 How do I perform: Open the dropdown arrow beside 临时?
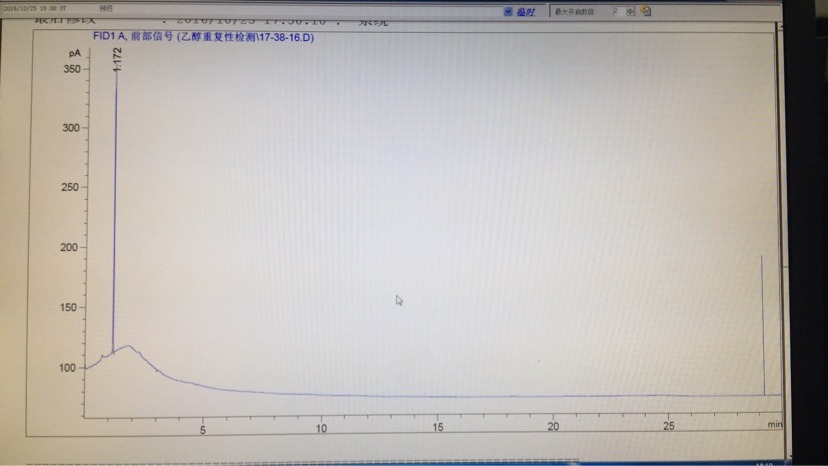[507, 12]
